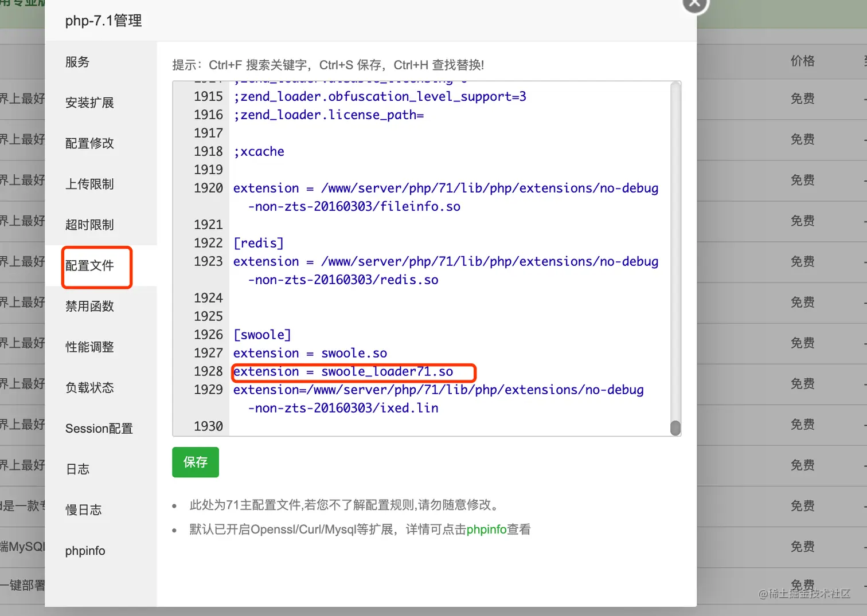
Task: Click the 'extension = swoole.so' line
Action: (x=310, y=353)
